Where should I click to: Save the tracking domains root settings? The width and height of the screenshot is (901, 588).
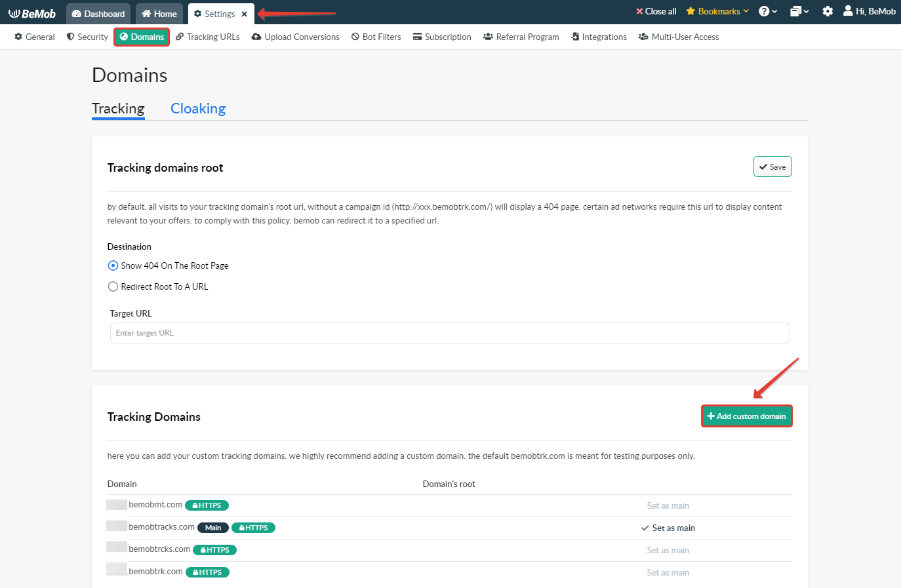pyautogui.click(x=772, y=167)
